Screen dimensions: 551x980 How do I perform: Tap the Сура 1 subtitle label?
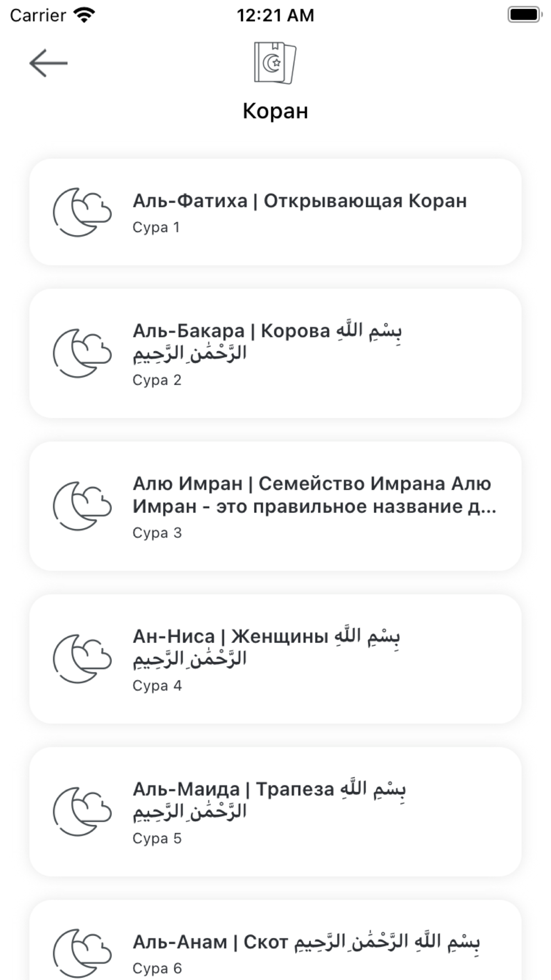pos(156,227)
